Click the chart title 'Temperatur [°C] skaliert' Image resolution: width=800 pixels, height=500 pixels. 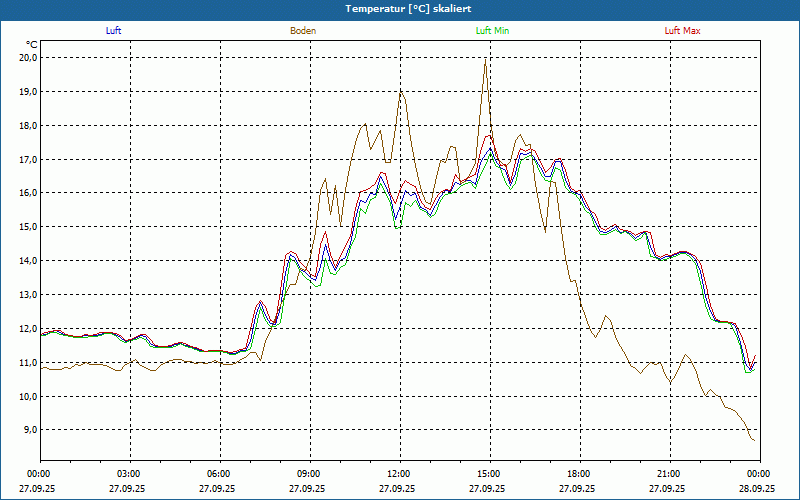pyautogui.click(x=400, y=8)
